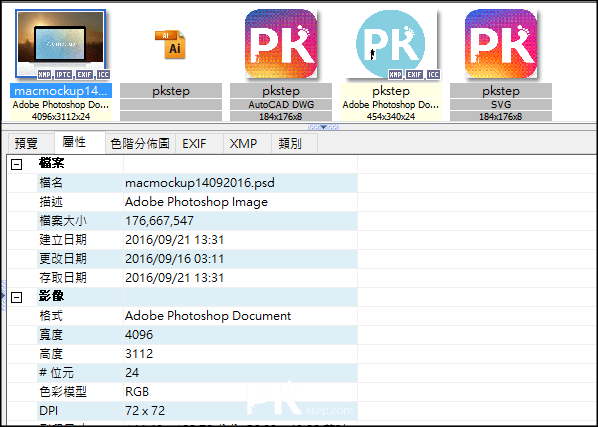Click the 寬度 property label
The image size is (598, 427).
click(x=51, y=335)
